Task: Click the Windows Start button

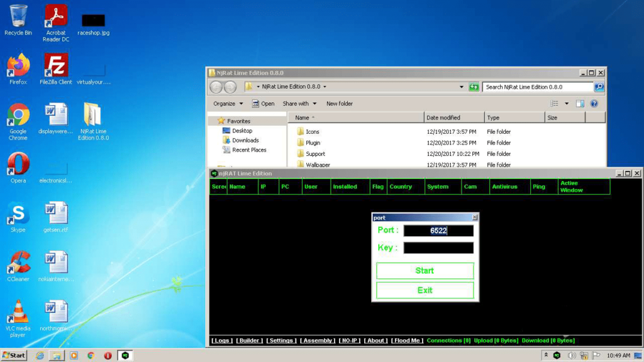Action: pos(14,356)
